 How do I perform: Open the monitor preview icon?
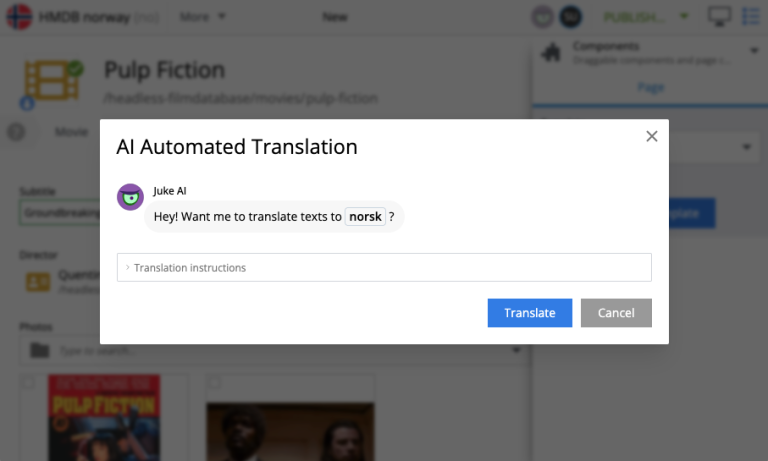click(x=718, y=17)
